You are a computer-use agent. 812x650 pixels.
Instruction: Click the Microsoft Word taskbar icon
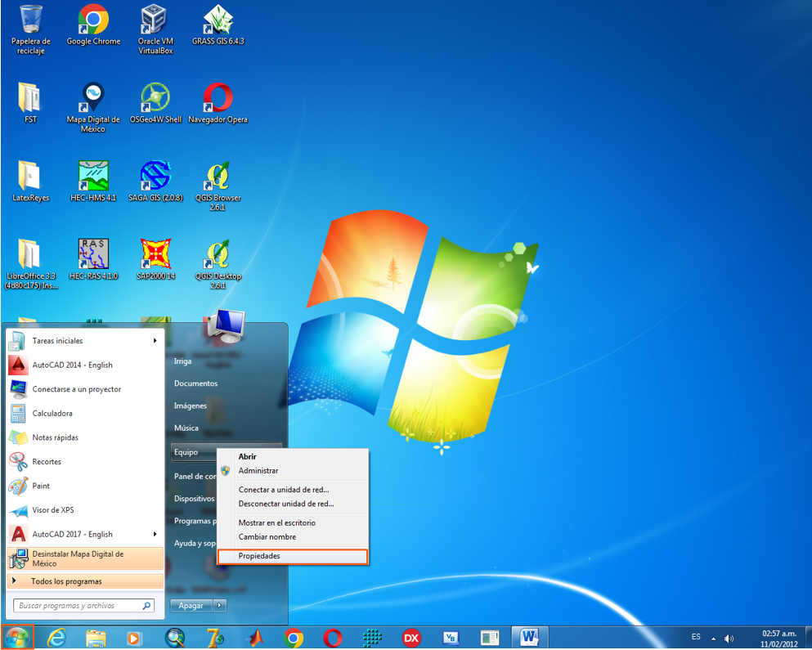click(528, 637)
